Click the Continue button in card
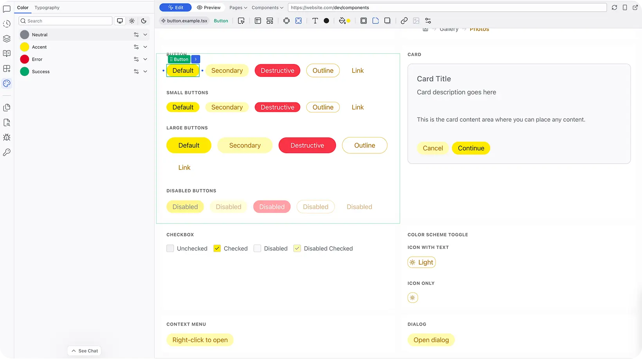 point(471,148)
